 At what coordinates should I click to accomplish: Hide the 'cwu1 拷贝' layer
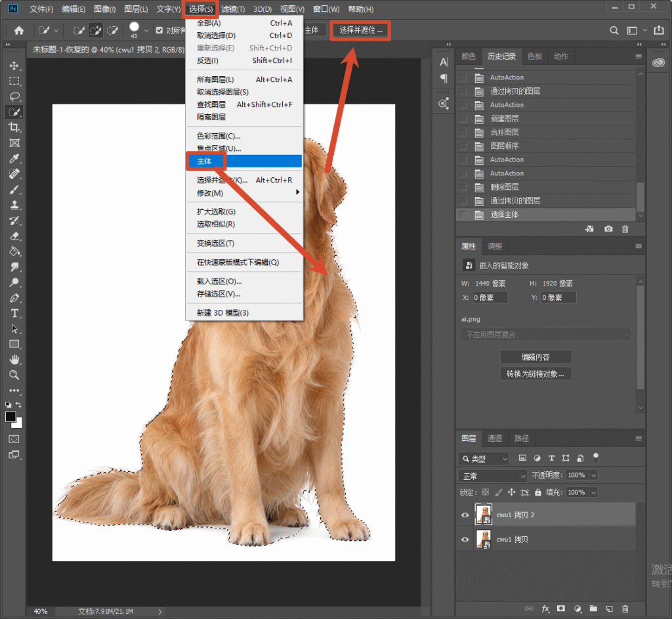pos(465,540)
